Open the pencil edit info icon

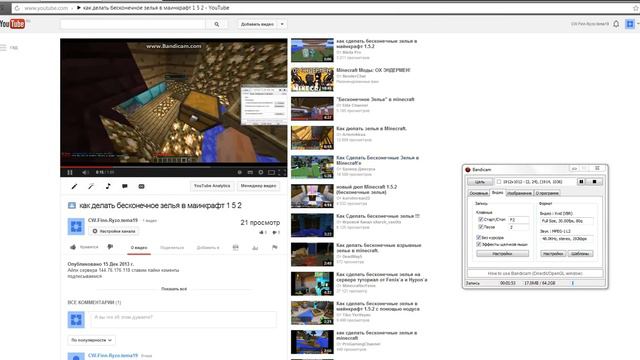point(74,187)
